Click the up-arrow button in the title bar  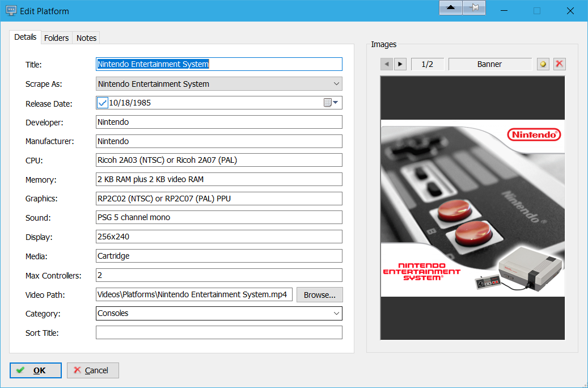point(451,8)
